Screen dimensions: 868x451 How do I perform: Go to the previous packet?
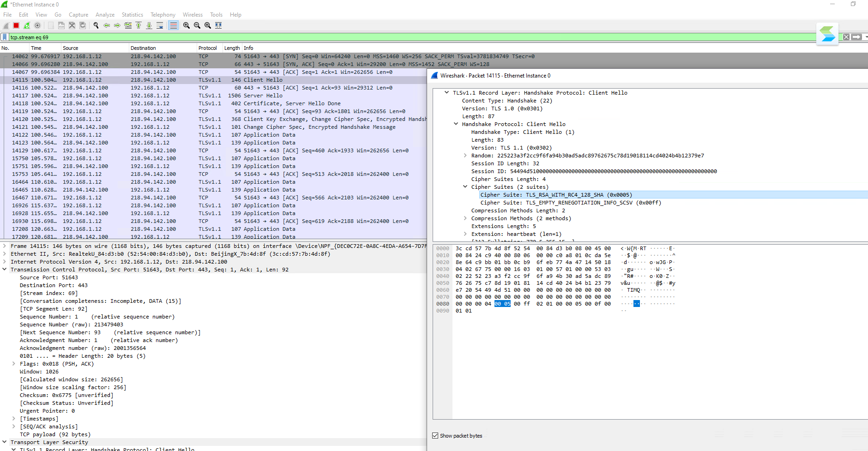point(106,25)
